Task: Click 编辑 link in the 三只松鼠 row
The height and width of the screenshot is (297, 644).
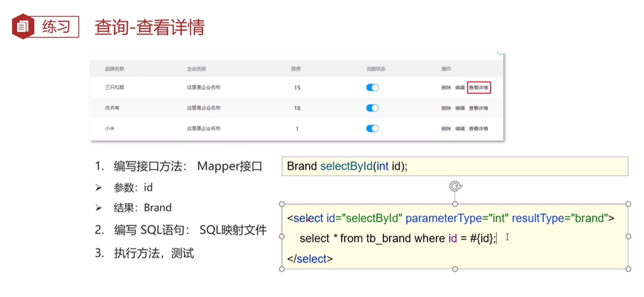Action: coord(460,88)
